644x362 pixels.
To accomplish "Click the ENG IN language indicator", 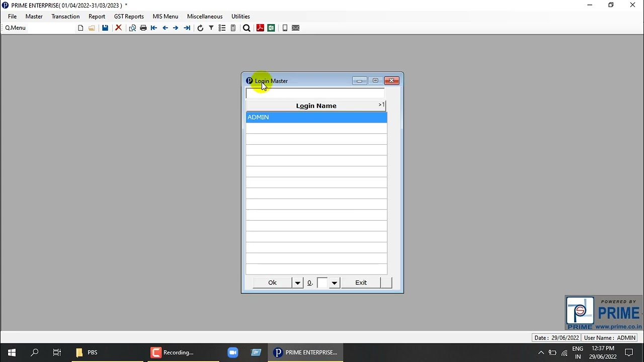I will 578,352.
